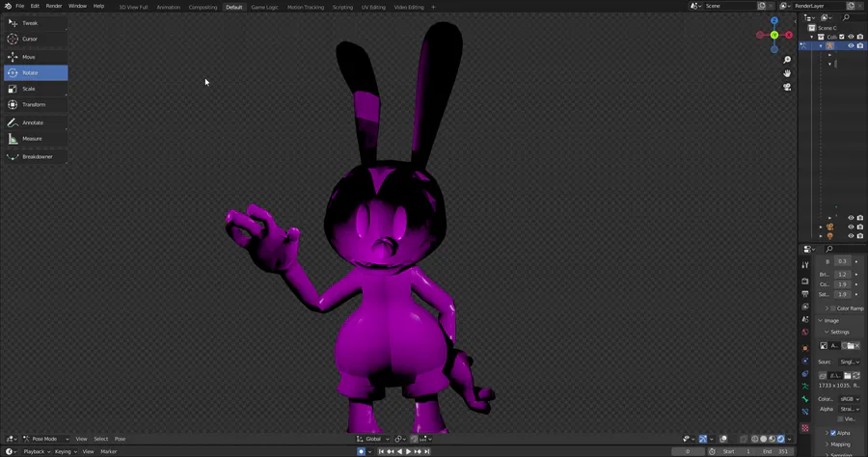Open the Alpha Straight dropdown
The height and width of the screenshot is (457, 868).
pyautogui.click(x=849, y=410)
